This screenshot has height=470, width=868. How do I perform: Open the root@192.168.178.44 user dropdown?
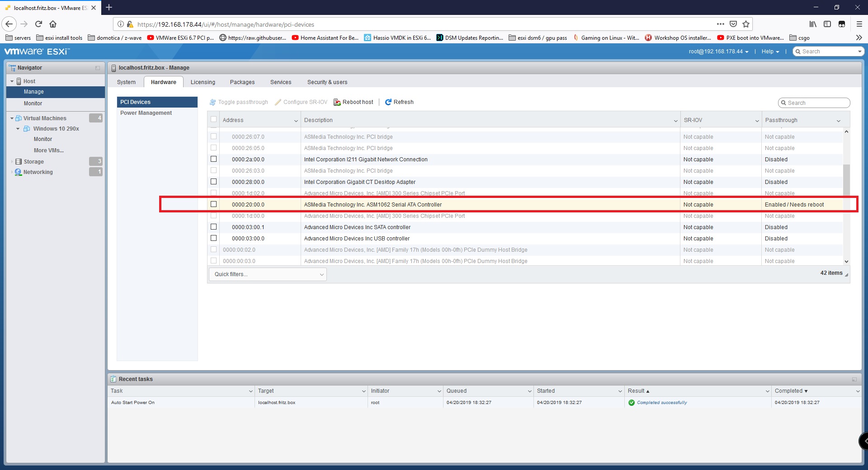click(718, 52)
